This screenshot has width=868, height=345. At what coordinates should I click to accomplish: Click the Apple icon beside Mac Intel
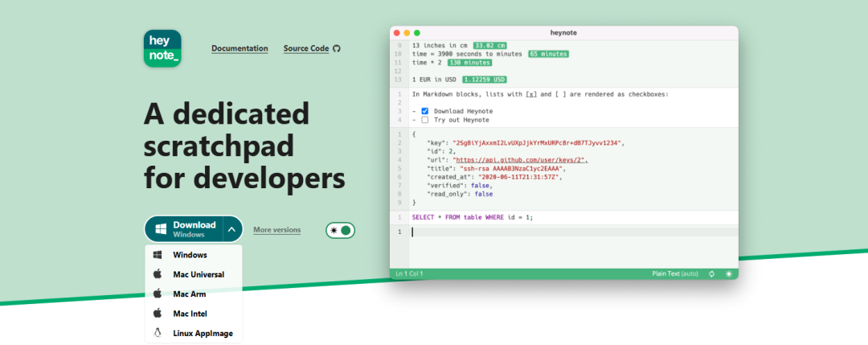pos(158,314)
